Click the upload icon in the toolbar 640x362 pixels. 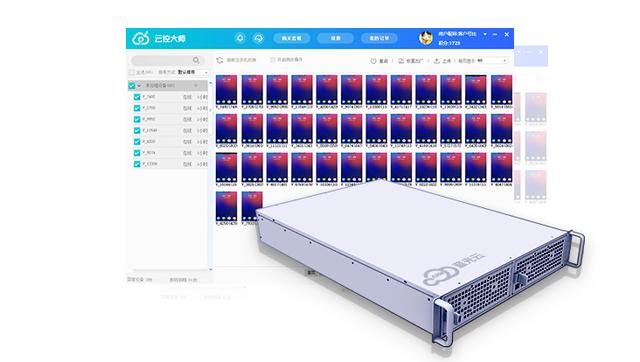pyautogui.click(x=436, y=61)
